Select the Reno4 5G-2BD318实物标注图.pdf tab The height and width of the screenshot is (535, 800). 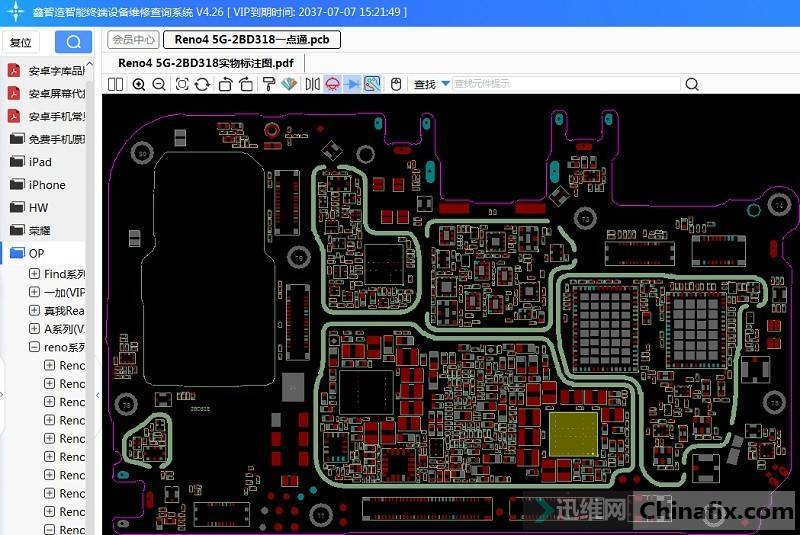pos(205,62)
